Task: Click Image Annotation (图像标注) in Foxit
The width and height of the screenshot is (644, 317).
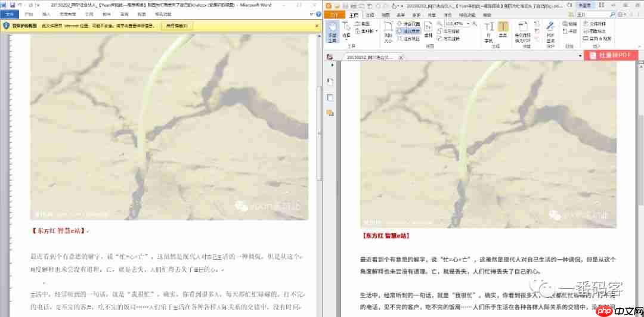Action: click(595, 31)
